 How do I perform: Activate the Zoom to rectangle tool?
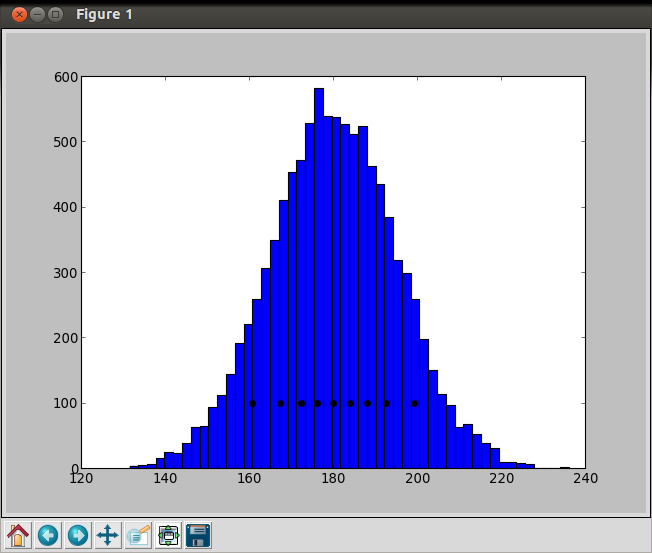point(138,535)
